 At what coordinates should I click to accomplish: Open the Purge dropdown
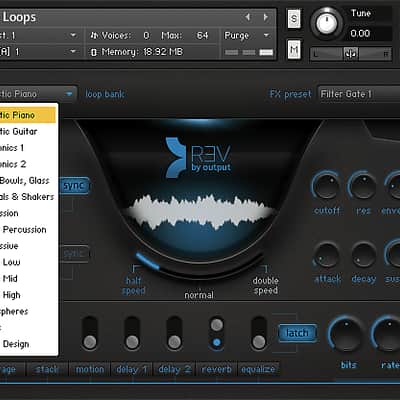pos(247,35)
